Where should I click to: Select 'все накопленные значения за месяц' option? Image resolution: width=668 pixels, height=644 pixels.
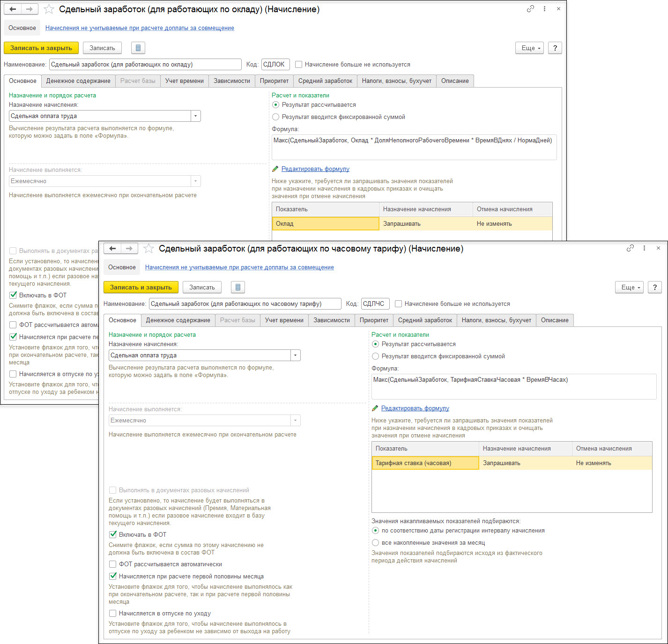pyautogui.click(x=375, y=543)
